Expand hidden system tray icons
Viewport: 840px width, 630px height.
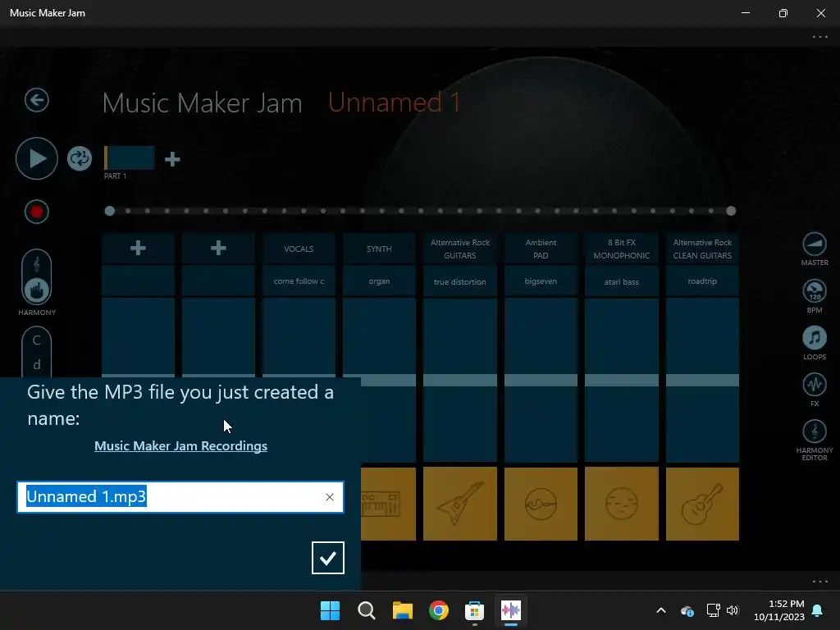tap(661, 610)
